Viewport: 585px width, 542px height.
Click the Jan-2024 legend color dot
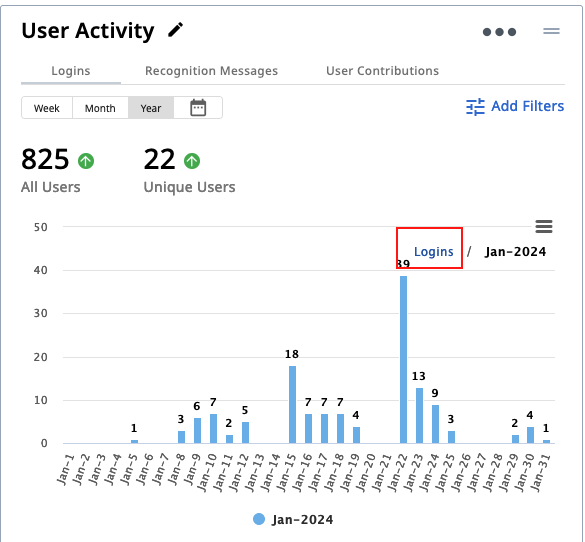[259, 519]
